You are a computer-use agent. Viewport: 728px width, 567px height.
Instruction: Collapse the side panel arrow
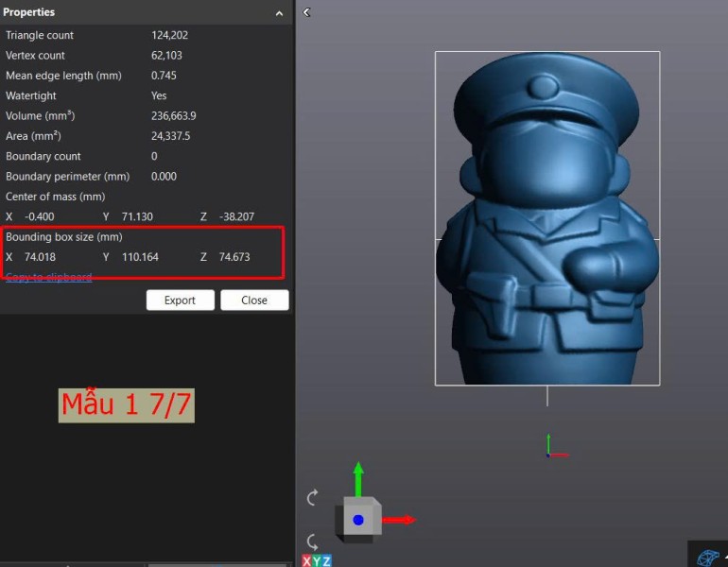click(306, 12)
